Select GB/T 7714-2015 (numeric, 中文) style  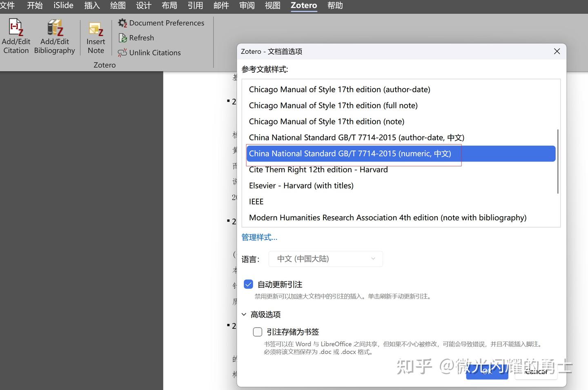coord(401,153)
